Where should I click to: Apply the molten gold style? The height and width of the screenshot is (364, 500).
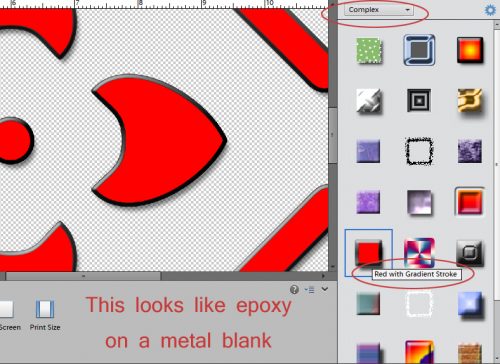(x=470, y=101)
